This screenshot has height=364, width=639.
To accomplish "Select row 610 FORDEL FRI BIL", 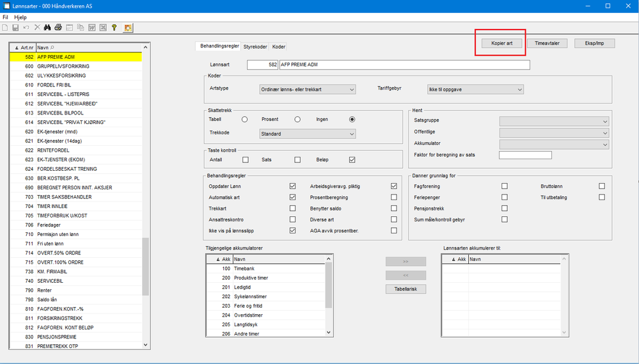I will [76, 85].
